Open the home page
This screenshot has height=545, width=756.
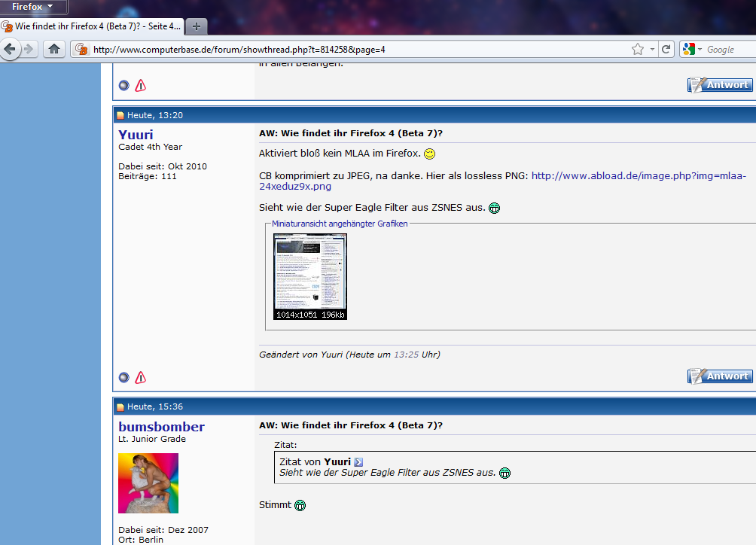click(x=54, y=49)
